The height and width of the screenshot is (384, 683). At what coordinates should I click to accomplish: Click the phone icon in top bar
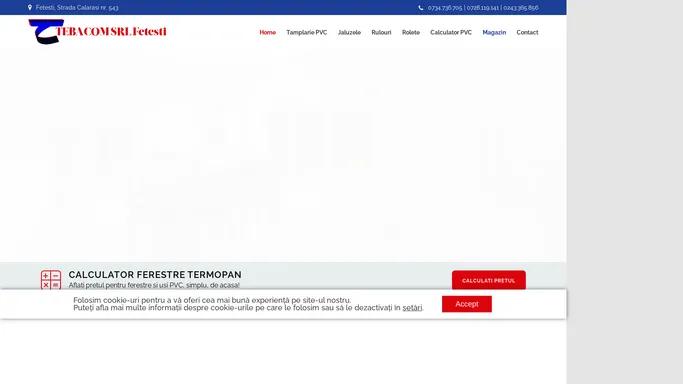(421, 7)
